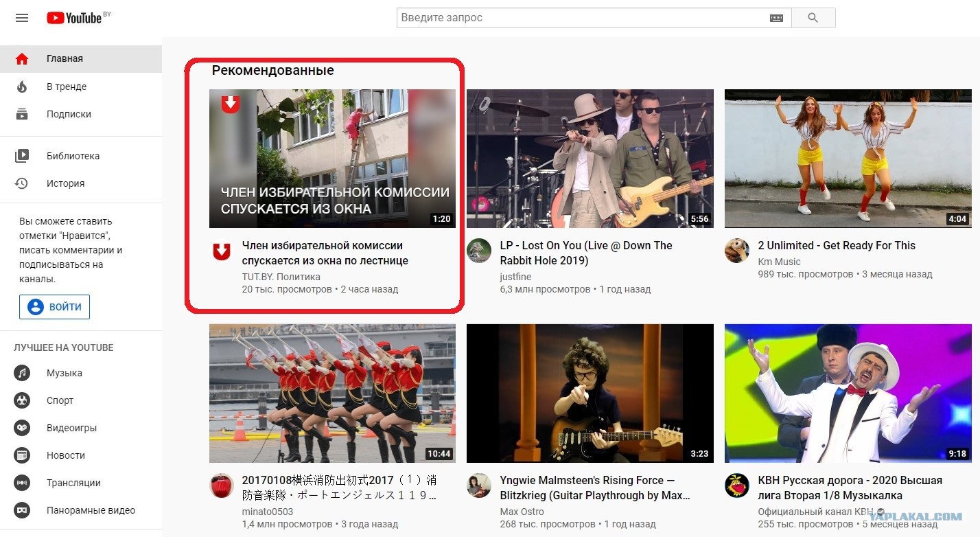Open channel name 'justfine'
Image resolution: width=980 pixels, height=537 pixels.
517,277
